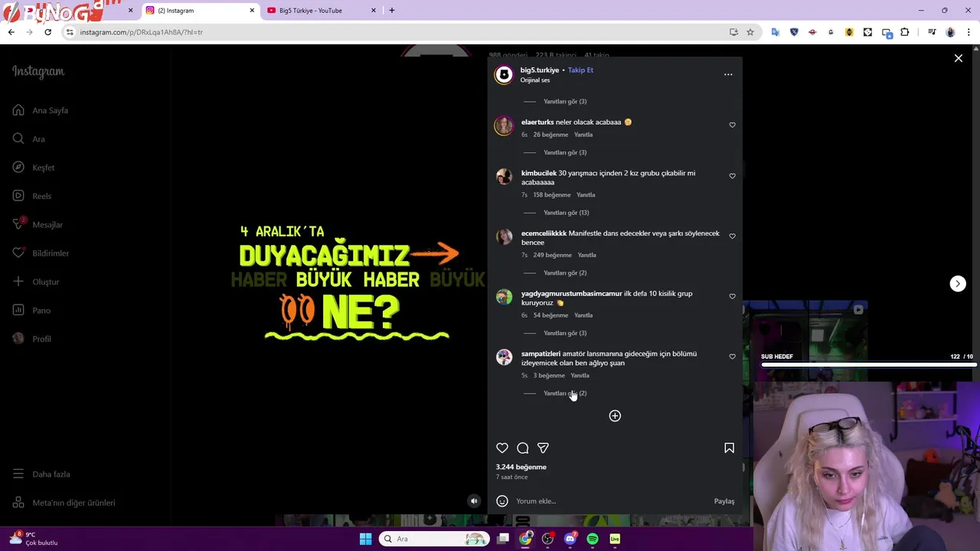The height and width of the screenshot is (551, 980).
Task: Click Oluştur to create a post
Action: coord(36,282)
